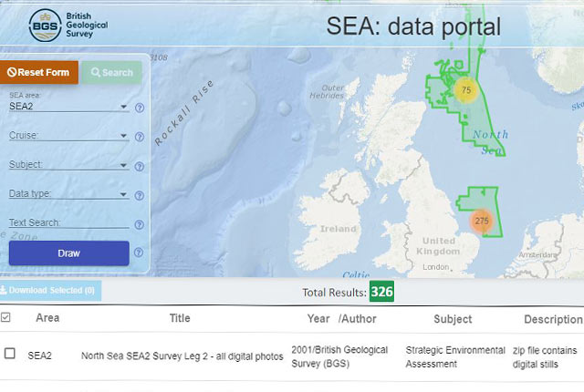584x392 pixels.
Task: Click the orange 275 map cluster marker
Action: pos(482,221)
